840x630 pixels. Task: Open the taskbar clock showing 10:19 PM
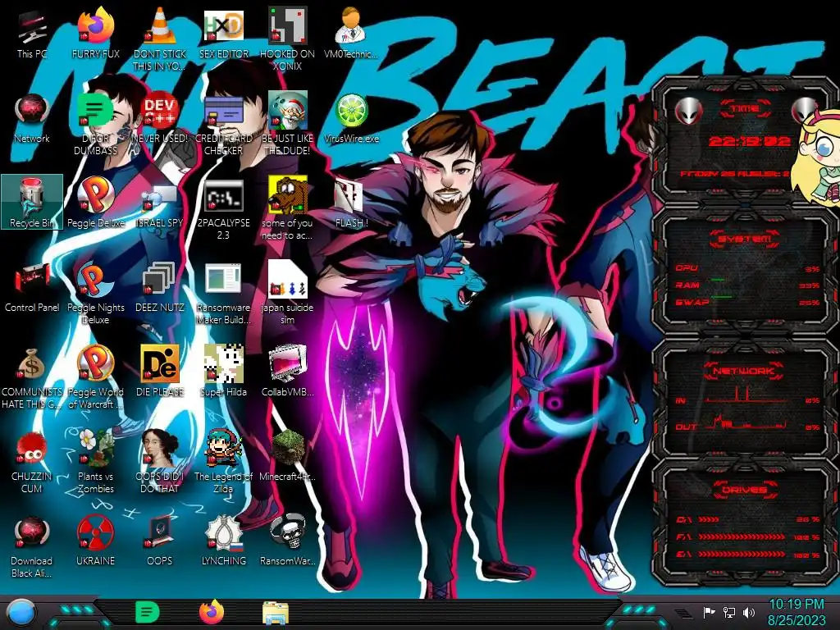797,612
